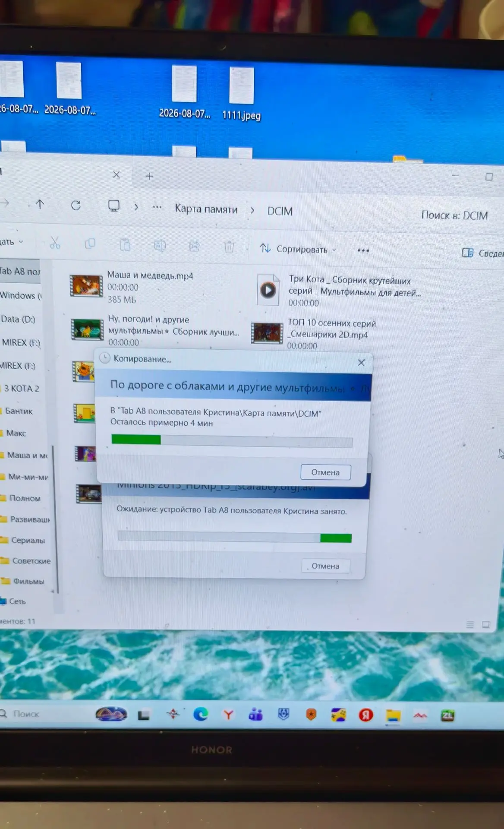This screenshot has width=504, height=829.
Task: Click Карта памяти in the breadcrumb
Action: (206, 209)
